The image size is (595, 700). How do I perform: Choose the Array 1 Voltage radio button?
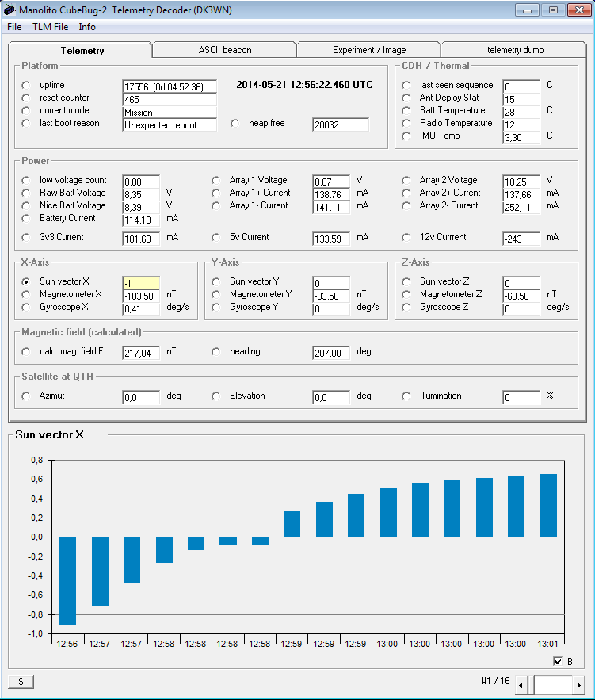pyautogui.click(x=215, y=180)
